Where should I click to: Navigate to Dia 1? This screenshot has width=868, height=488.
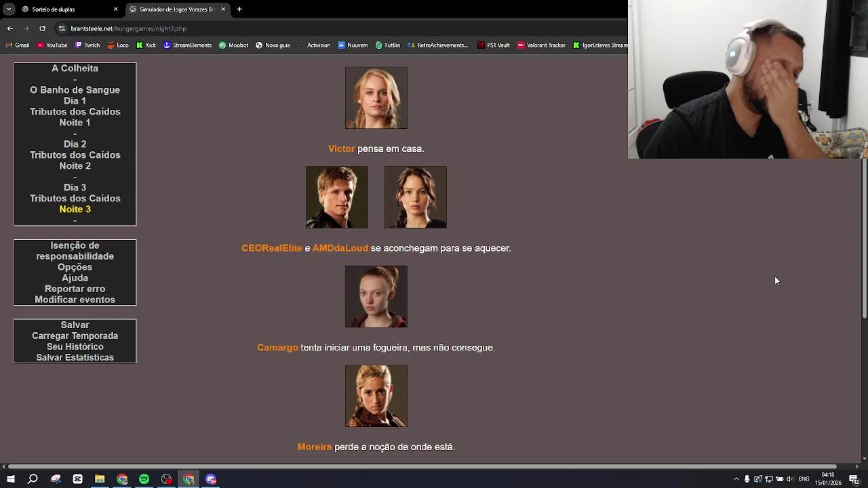click(x=75, y=101)
